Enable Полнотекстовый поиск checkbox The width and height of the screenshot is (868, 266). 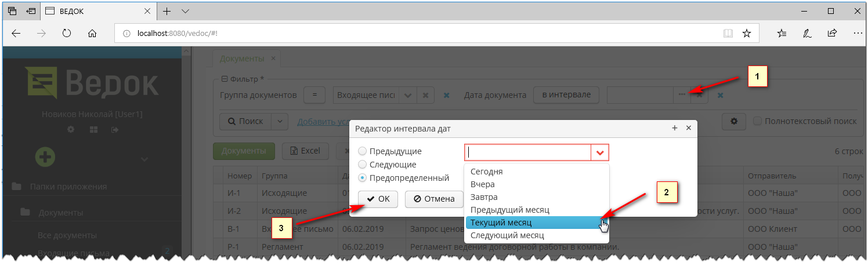[x=757, y=121]
